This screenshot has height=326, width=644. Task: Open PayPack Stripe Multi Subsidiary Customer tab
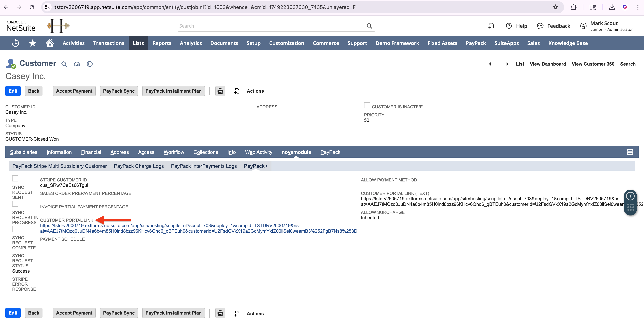pos(59,166)
